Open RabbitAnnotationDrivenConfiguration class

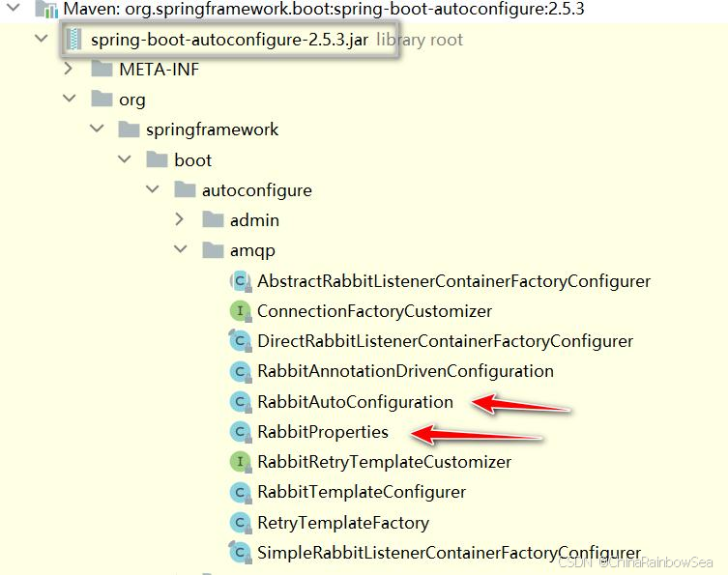pyautogui.click(x=405, y=371)
